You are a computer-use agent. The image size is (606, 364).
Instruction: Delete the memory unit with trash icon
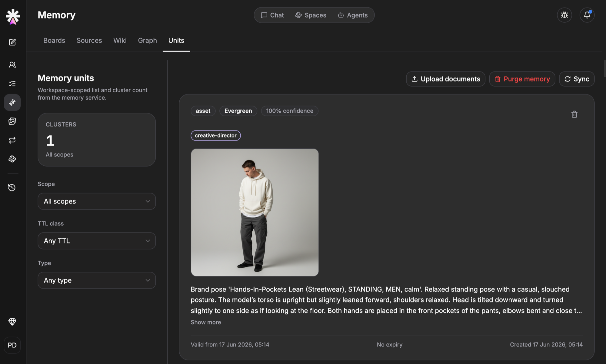tap(574, 114)
